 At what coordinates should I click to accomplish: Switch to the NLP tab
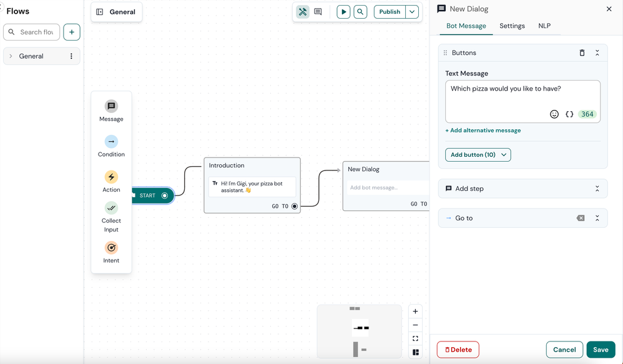(544, 26)
